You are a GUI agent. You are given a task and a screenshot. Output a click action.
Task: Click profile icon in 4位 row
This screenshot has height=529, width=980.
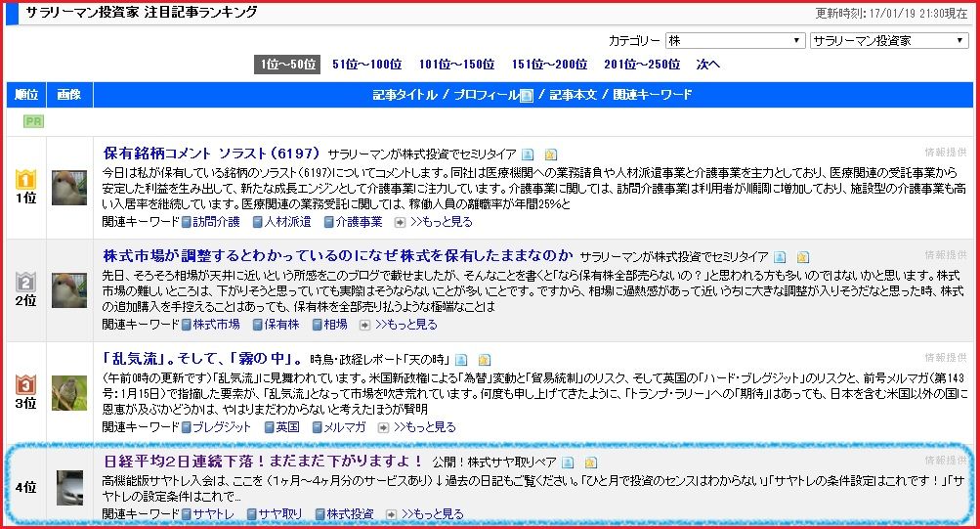point(568,463)
